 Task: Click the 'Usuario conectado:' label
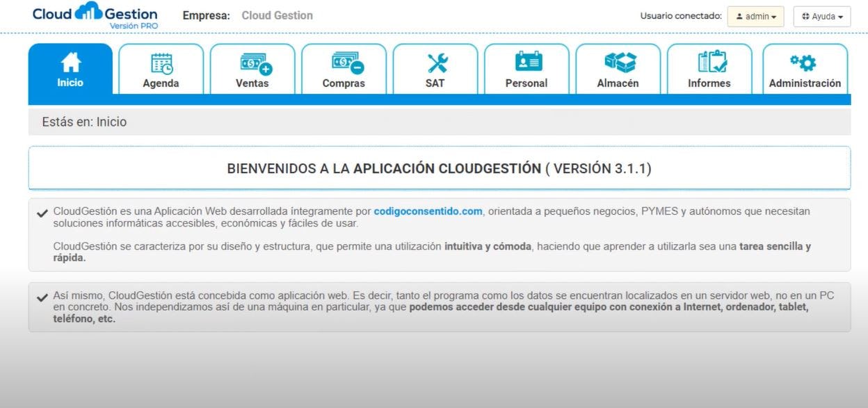tap(681, 16)
